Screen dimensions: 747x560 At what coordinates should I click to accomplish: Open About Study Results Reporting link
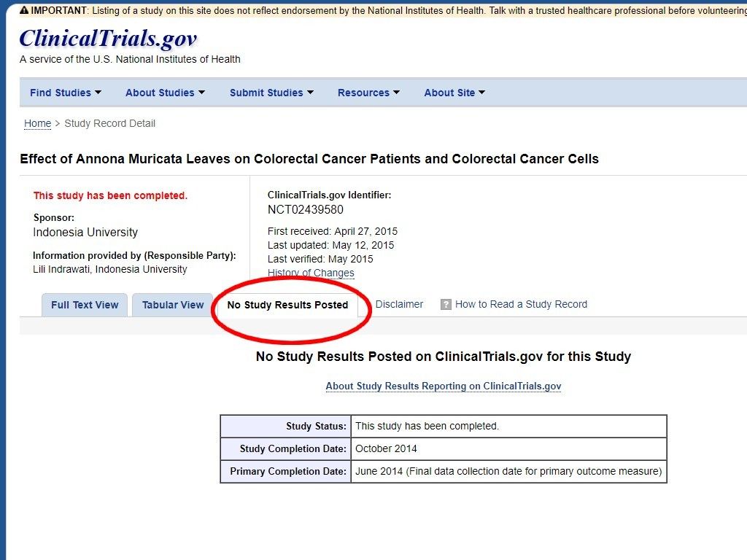click(x=444, y=386)
